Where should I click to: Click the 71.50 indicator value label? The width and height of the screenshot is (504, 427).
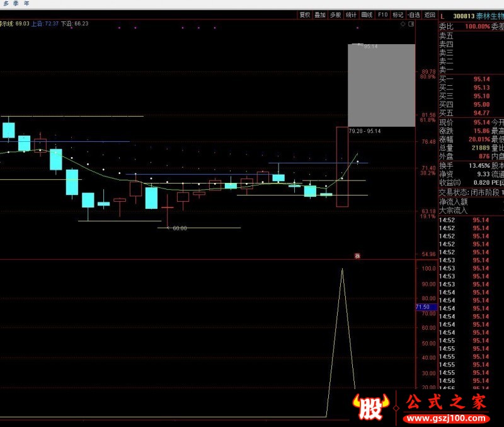423,307
